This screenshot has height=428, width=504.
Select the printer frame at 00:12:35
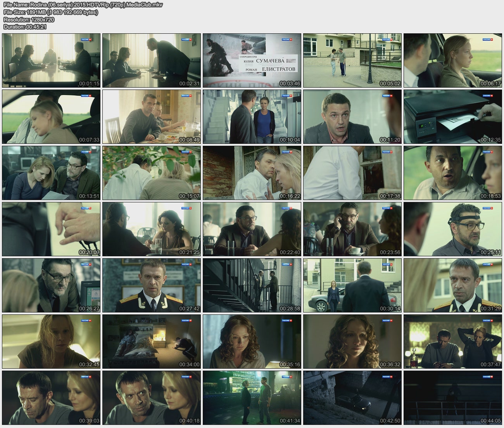coord(452,117)
